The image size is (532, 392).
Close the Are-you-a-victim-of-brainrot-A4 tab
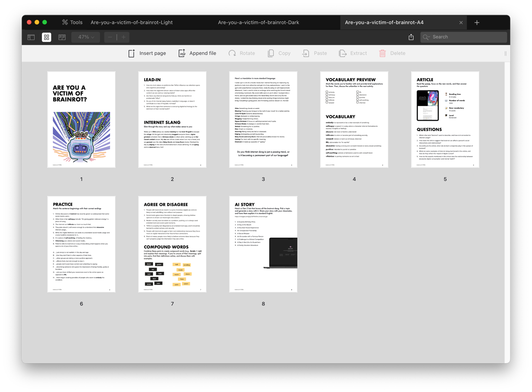coord(461,22)
